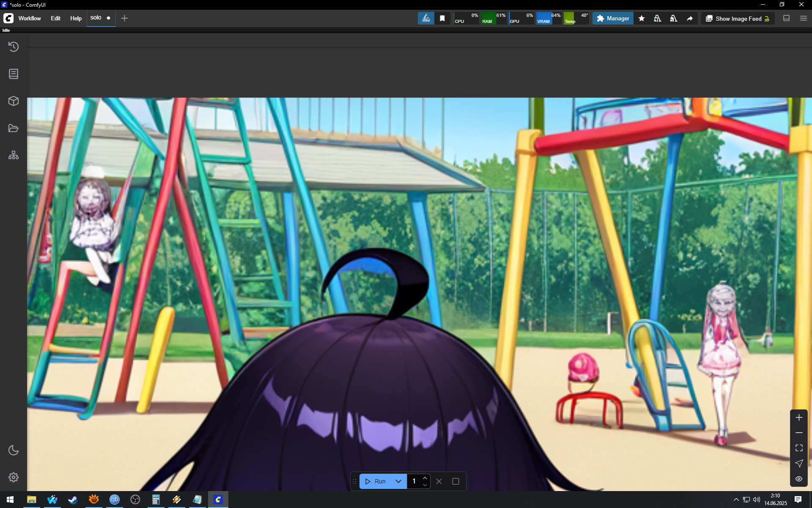Open the queue history sidebar panel
This screenshot has width=812, height=508.
[14, 47]
